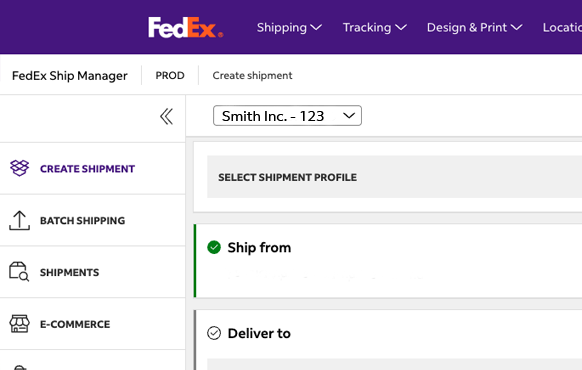Open the Shipping dropdown menu

(289, 27)
